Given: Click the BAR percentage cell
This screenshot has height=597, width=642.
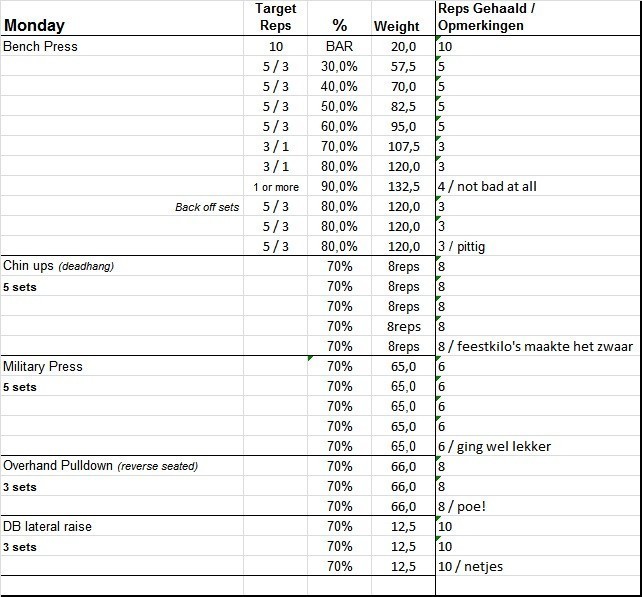Looking at the screenshot, I should 339,46.
